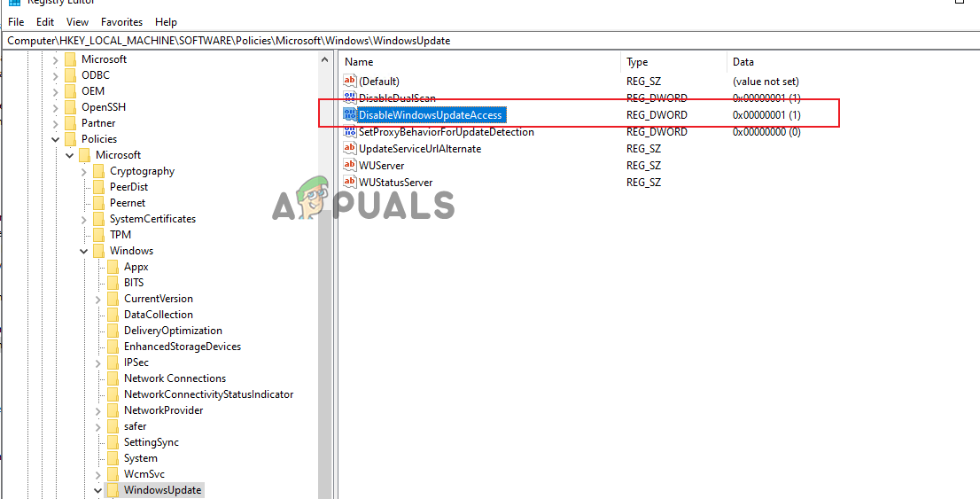Image resolution: width=980 pixels, height=499 pixels.
Task: Open the Edit menu
Action: [x=45, y=22]
